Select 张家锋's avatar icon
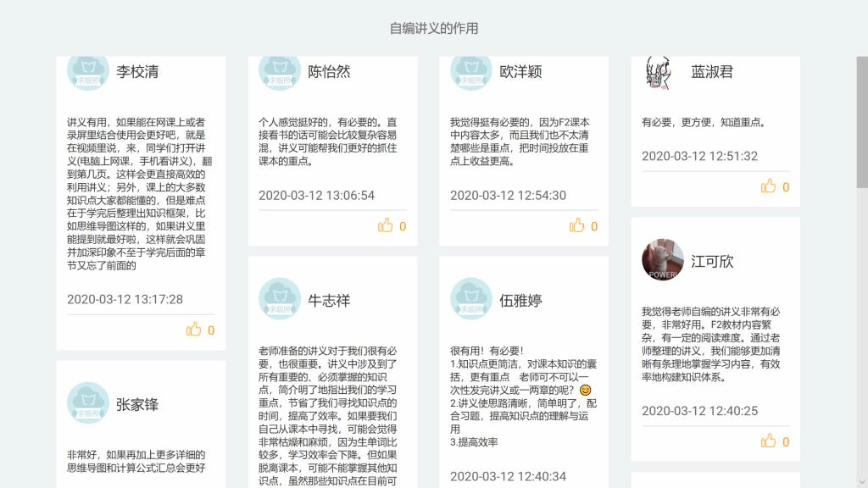868x488 pixels. (88, 403)
